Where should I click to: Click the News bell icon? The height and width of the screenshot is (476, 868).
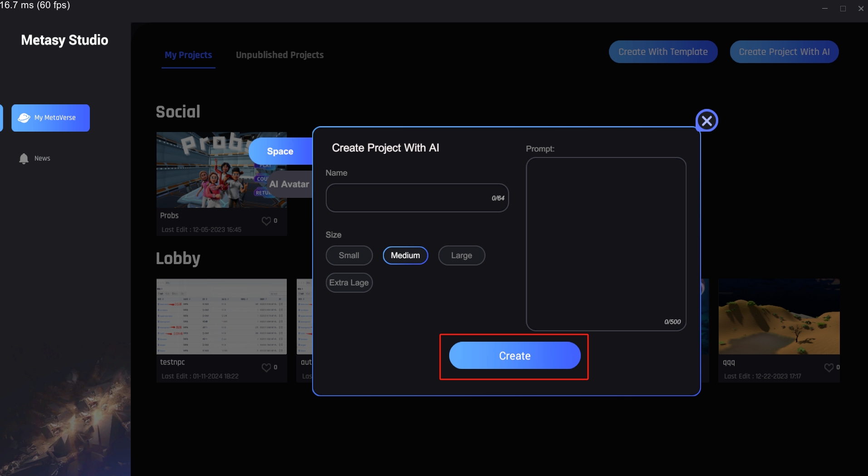(24, 158)
